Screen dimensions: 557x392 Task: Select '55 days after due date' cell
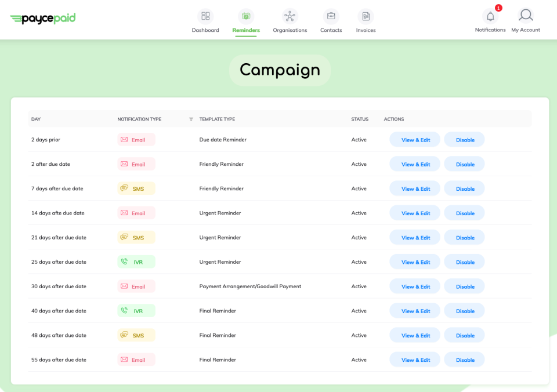pyautogui.click(x=59, y=360)
